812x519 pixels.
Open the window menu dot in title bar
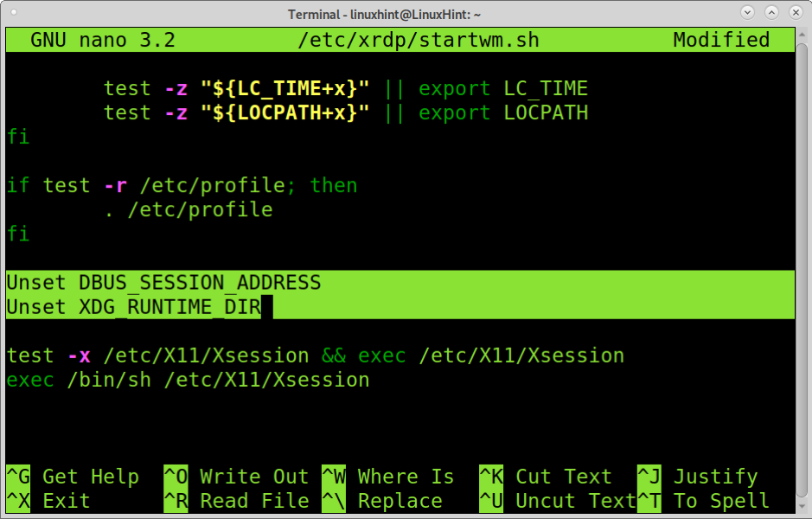pos(14,12)
